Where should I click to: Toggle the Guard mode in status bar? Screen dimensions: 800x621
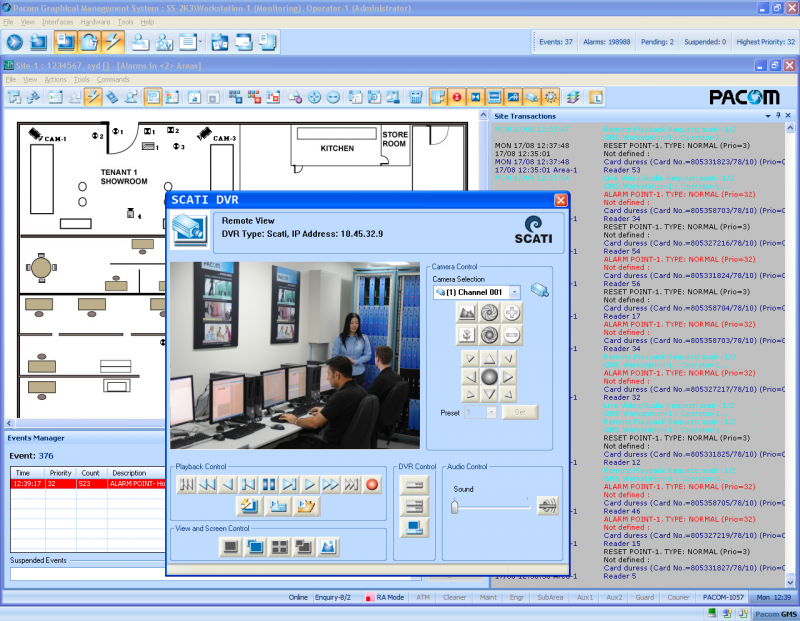click(644, 597)
